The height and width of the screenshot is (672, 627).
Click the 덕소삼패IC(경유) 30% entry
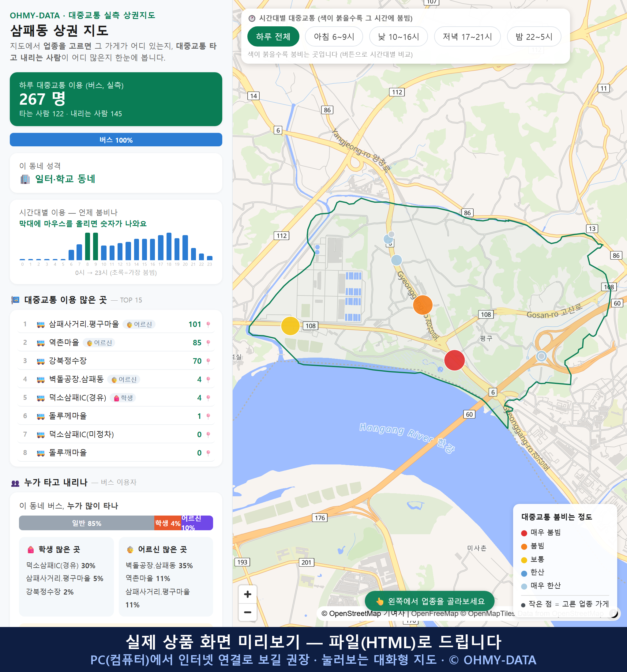tap(61, 565)
